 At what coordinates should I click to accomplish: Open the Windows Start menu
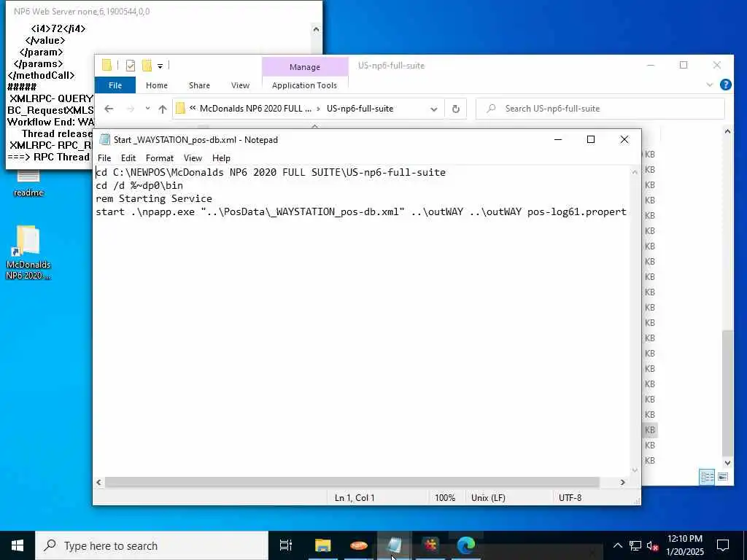point(18,545)
